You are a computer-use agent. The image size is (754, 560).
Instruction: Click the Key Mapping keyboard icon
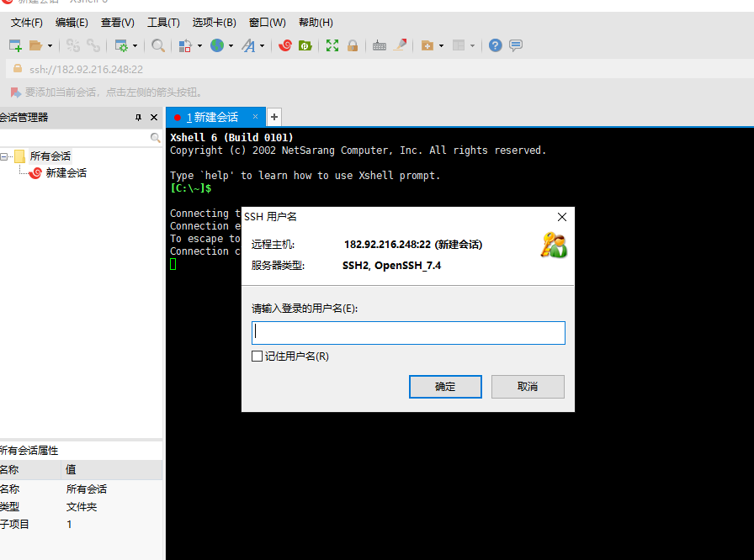pyautogui.click(x=379, y=45)
